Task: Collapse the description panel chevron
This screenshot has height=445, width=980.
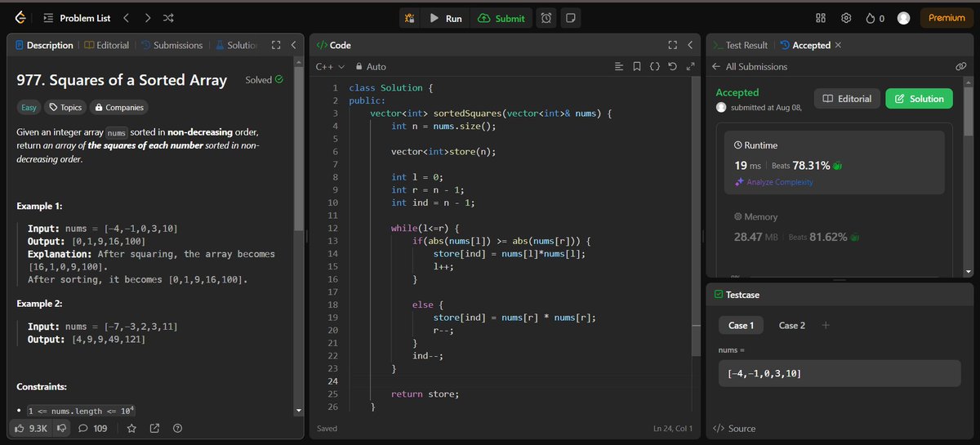Action: point(292,46)
